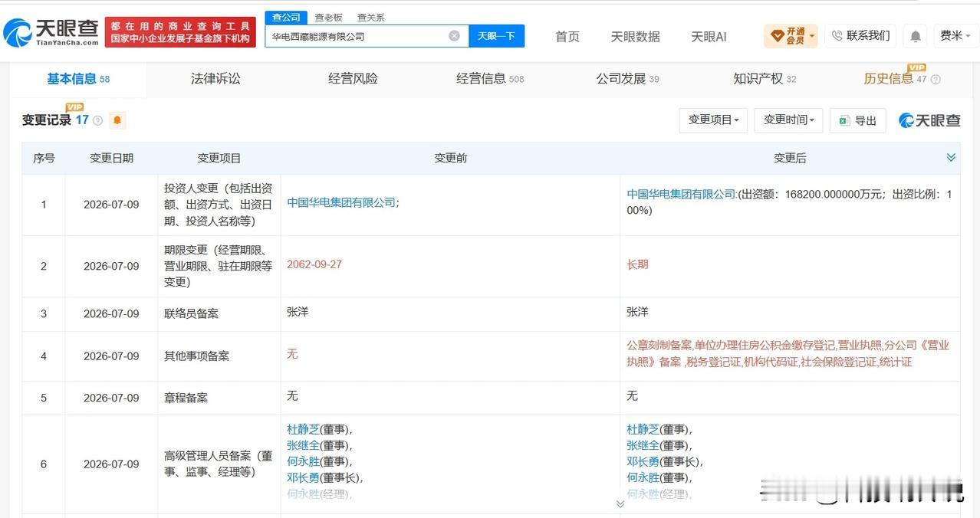Switch to the 查老板 search tab

(328, 17)
